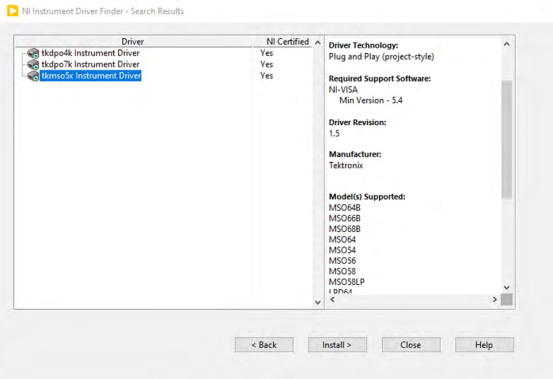Image resolution: width=553 pixels, height=379 pixels.
Task: Click 'Model(s) Supported:' heading
Action: point(367,197)
